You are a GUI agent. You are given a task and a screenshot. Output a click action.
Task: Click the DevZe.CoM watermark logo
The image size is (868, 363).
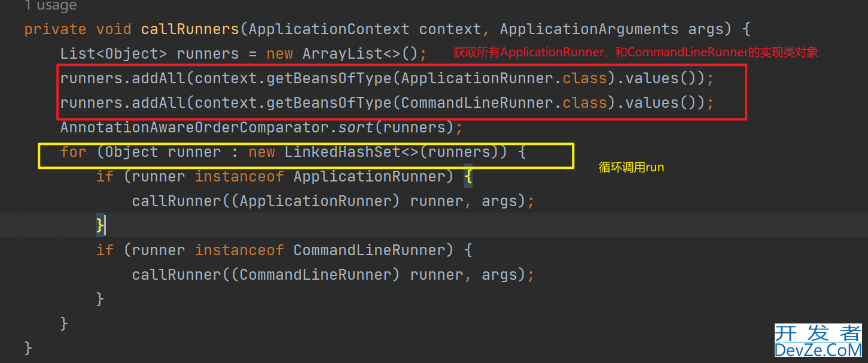[x=818, y=341]
